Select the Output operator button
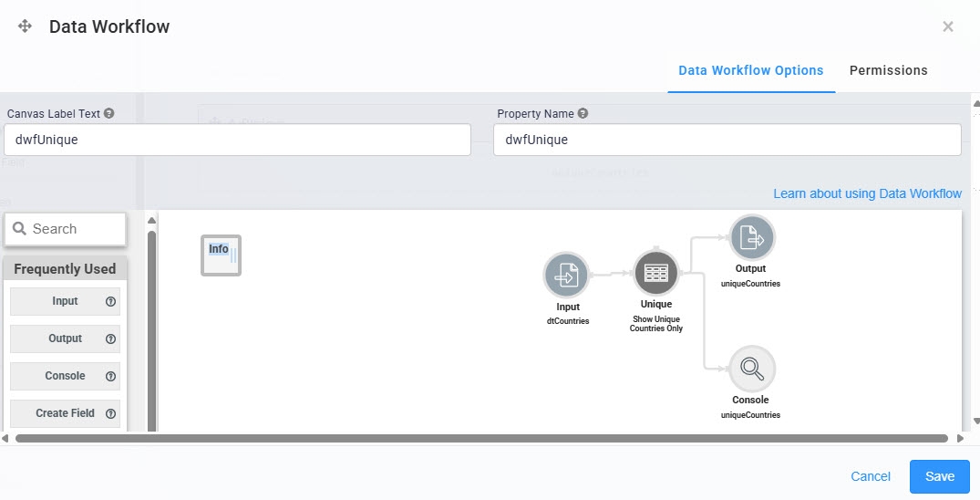 click(x=65, y=339)
